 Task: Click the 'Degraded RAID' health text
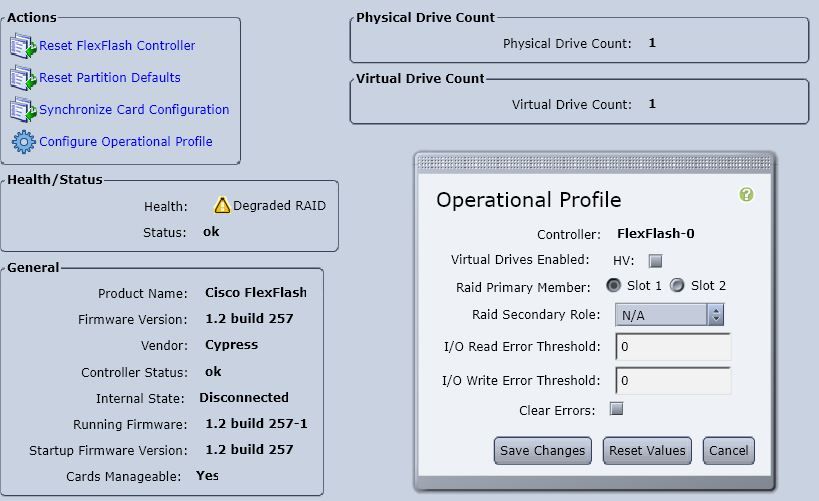point(279,206)
